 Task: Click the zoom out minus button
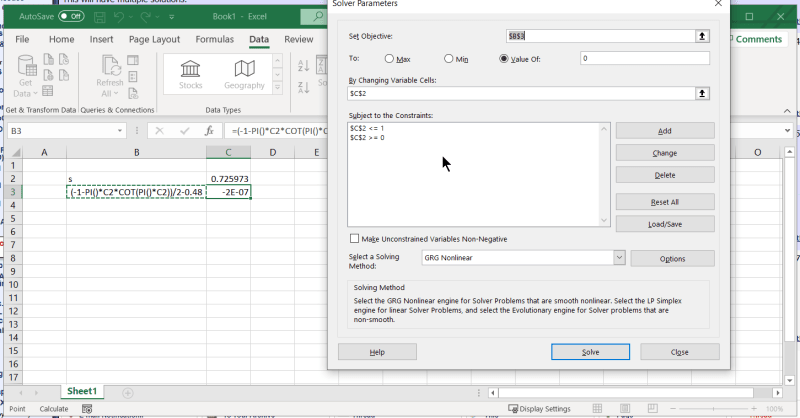click(x=673, y=409)
